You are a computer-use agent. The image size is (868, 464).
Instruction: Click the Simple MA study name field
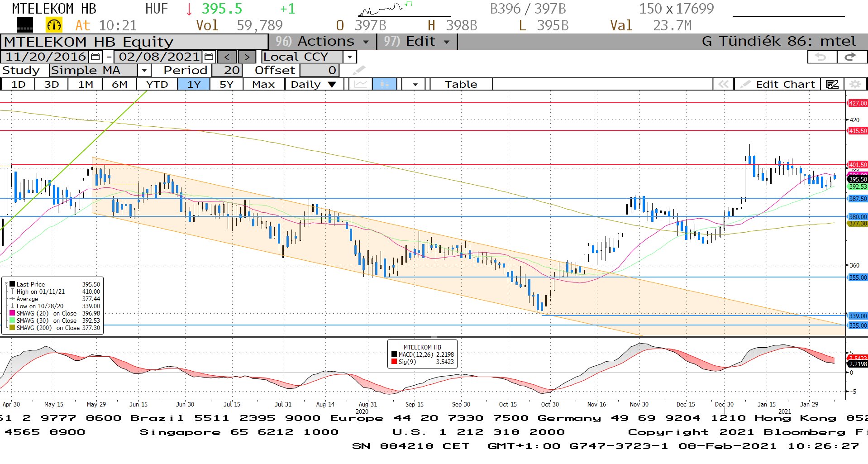tap(93, 71)
